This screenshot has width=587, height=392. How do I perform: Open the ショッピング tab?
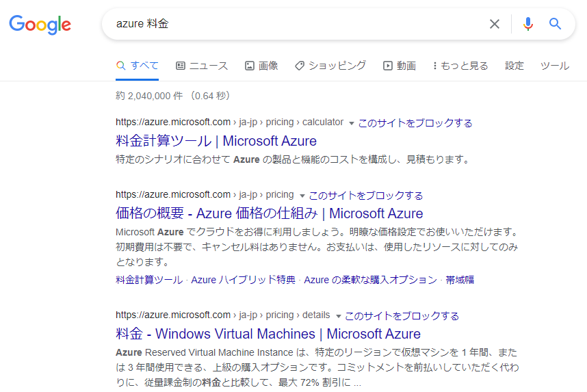(x=330, y=66)
